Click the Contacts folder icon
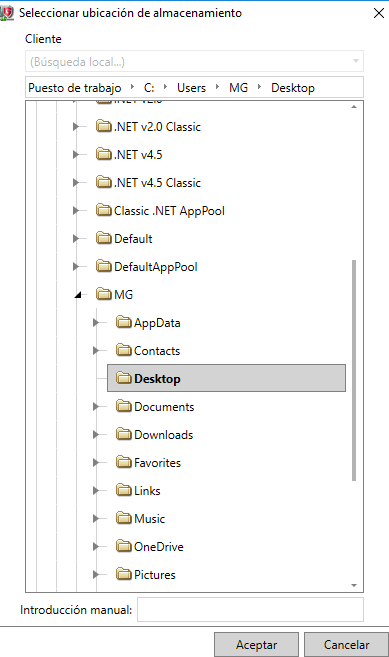Image resolution: width=389 pixels, height=657 pixels. pos(124,350)
